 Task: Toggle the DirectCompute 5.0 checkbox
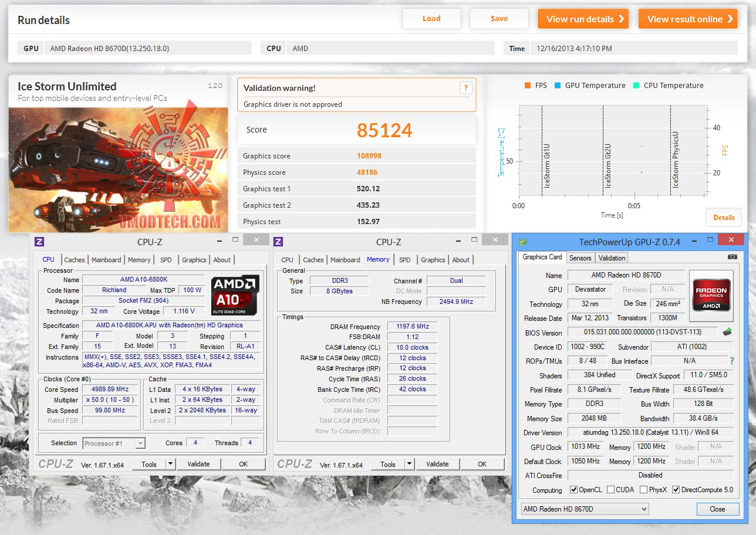click(676, 490)
